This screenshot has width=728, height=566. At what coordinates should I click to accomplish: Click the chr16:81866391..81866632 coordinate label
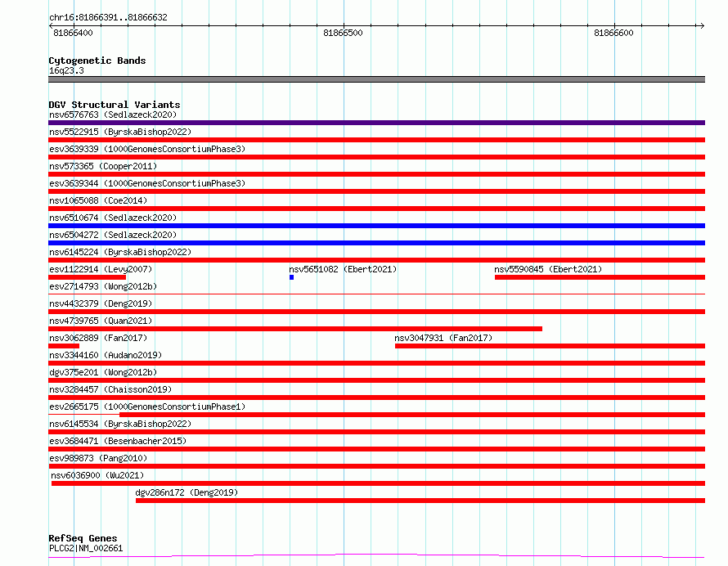[108, 18]
